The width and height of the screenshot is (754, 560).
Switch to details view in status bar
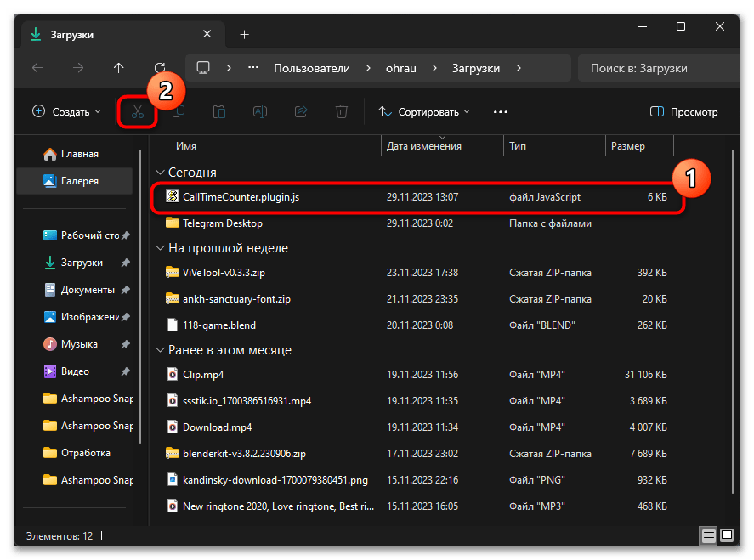tap(708, 535)
